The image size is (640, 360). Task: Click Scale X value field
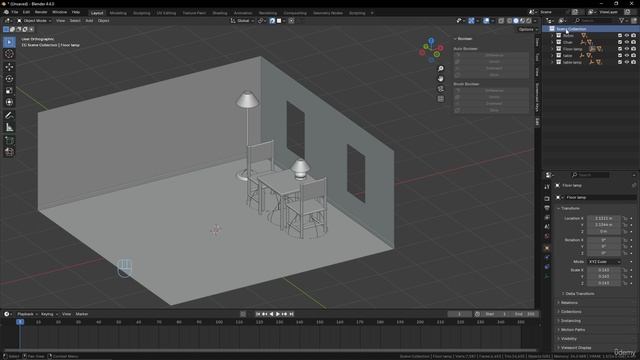point(603,270)
